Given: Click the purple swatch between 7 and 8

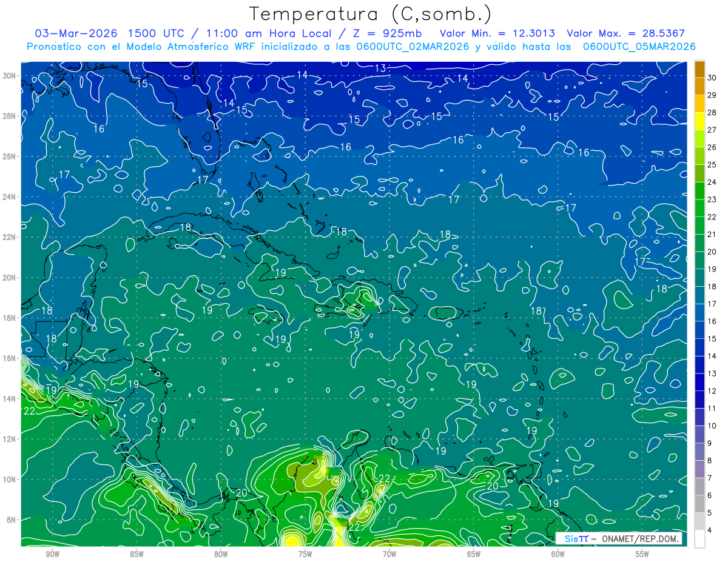Looking at the screenshot, I should pyautogui.click(x=699, y=469).
